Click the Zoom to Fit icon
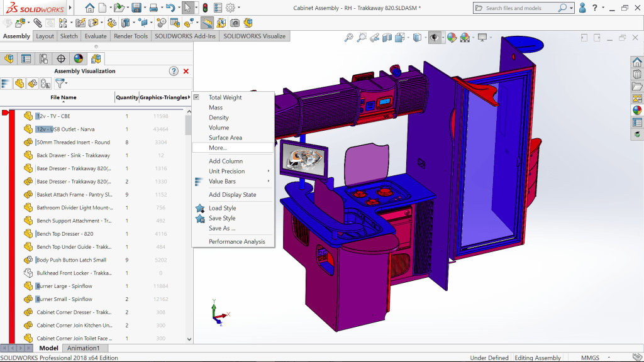 coord(349,38)
